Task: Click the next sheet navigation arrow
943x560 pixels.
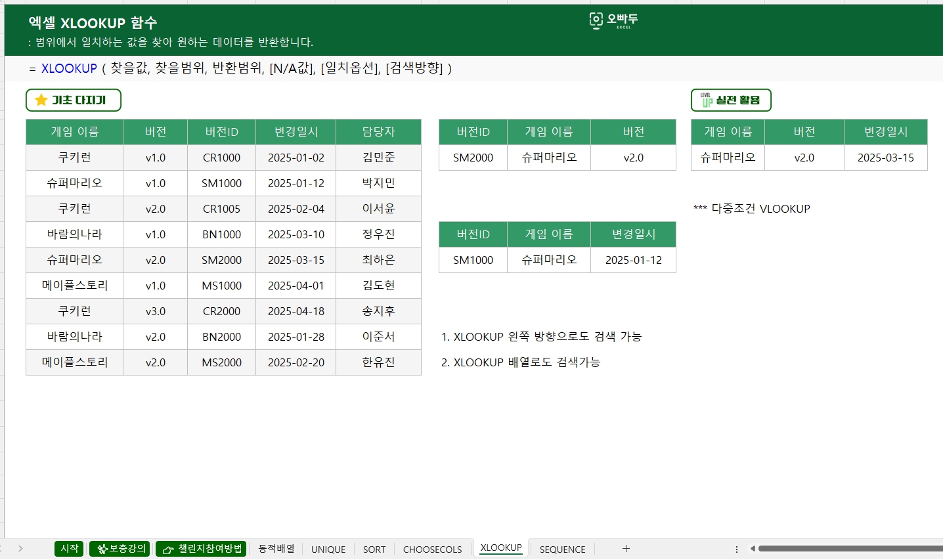Action: 20,548
